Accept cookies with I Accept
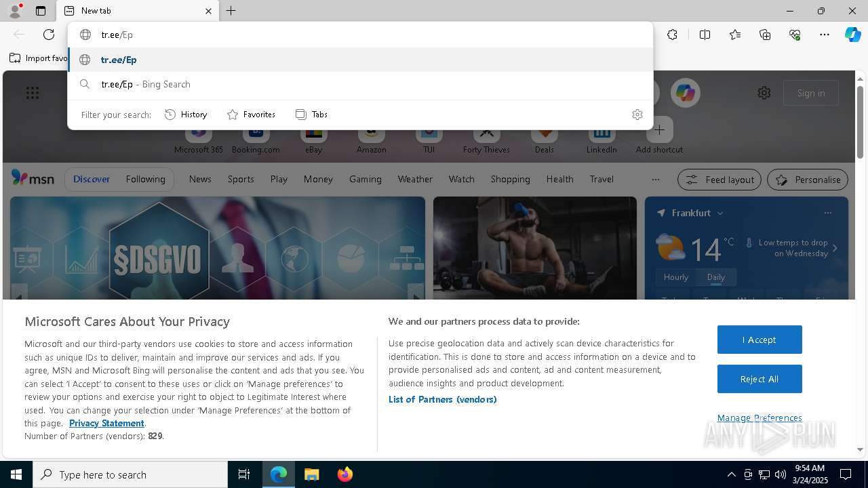The width and height of the screenshot is (868, 488). [759, 340]
